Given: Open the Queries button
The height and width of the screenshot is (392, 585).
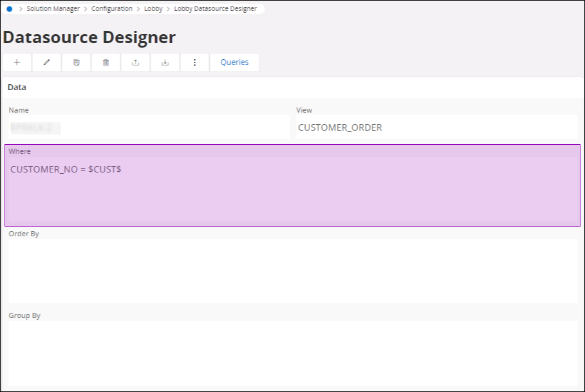Looking at the screenshot, I should point(234,62).
